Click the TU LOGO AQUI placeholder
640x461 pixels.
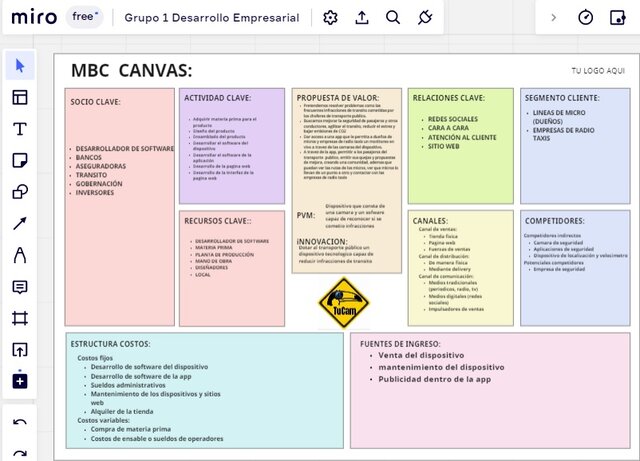click(x=598, y=71)
